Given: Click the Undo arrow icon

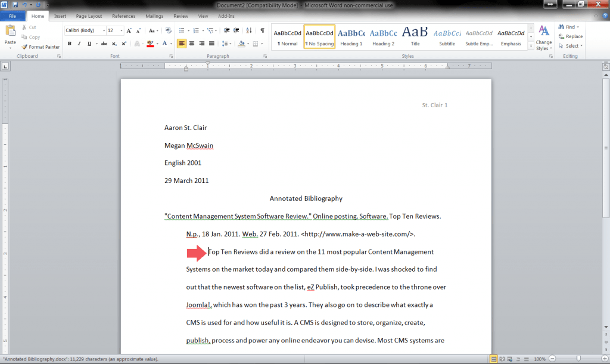Looking at the screenshot, I should coord(24,5).
